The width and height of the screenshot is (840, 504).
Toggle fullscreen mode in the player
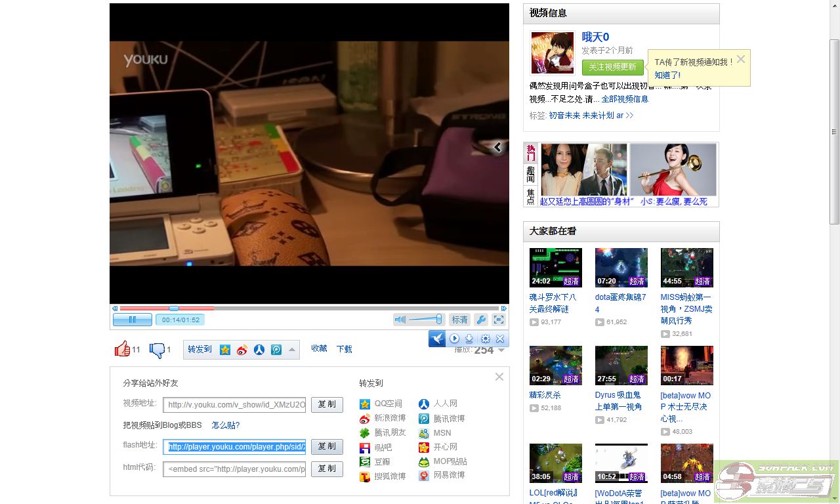[499, 320]
